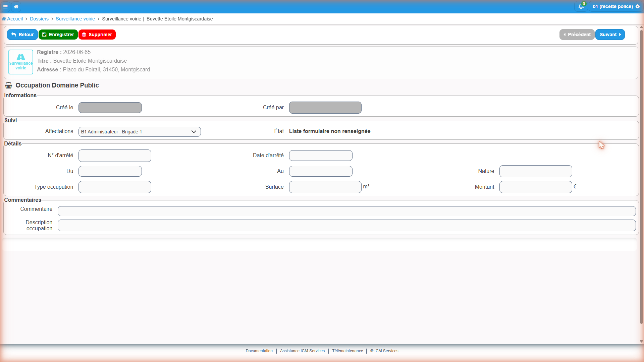Go to home via house icon
Screen dimensions: 644x362
click(16, 6)
